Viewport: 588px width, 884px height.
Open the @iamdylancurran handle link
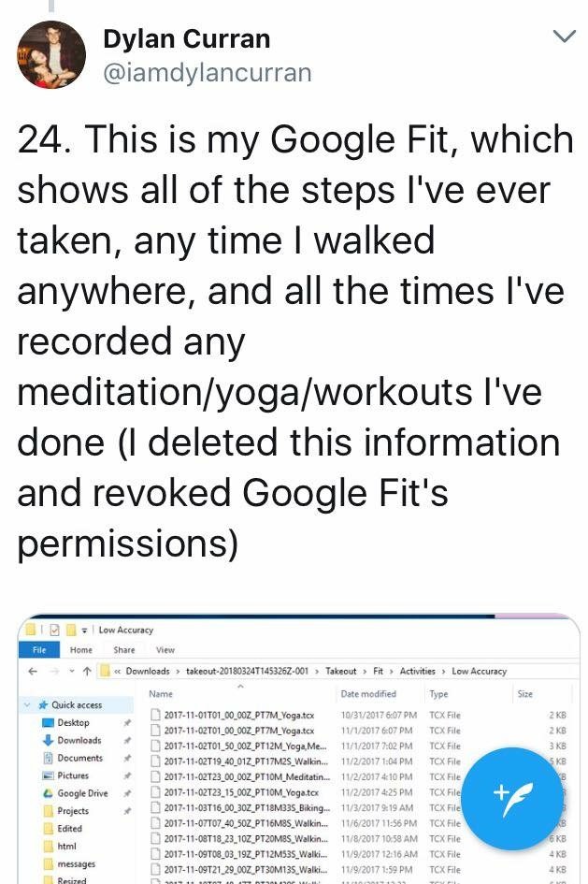207,72
